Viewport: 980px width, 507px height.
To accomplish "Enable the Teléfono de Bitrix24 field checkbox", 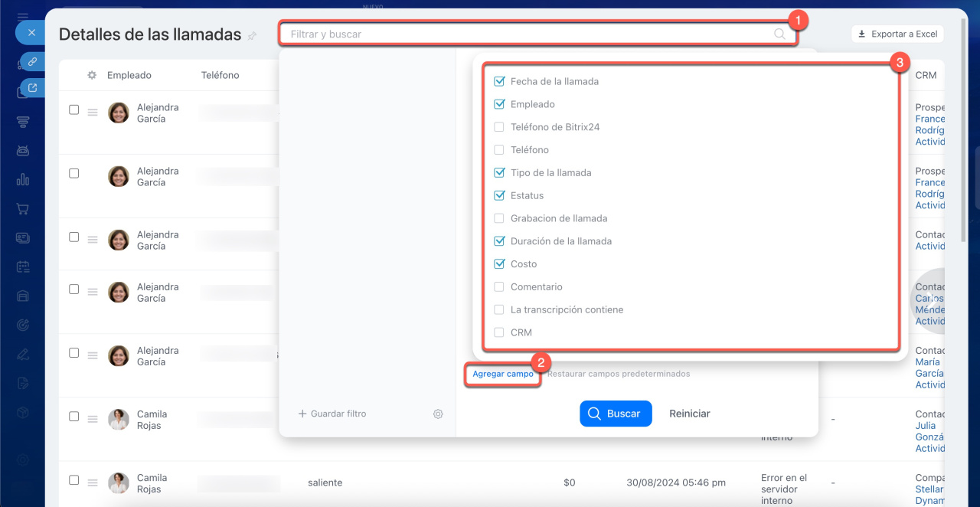I will point(499,127).
